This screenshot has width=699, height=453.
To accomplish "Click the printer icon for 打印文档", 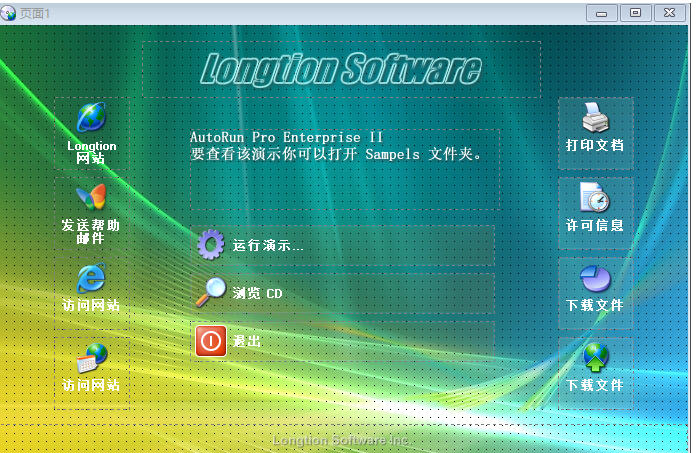I will pyautogui.click(x=595, y=117).
